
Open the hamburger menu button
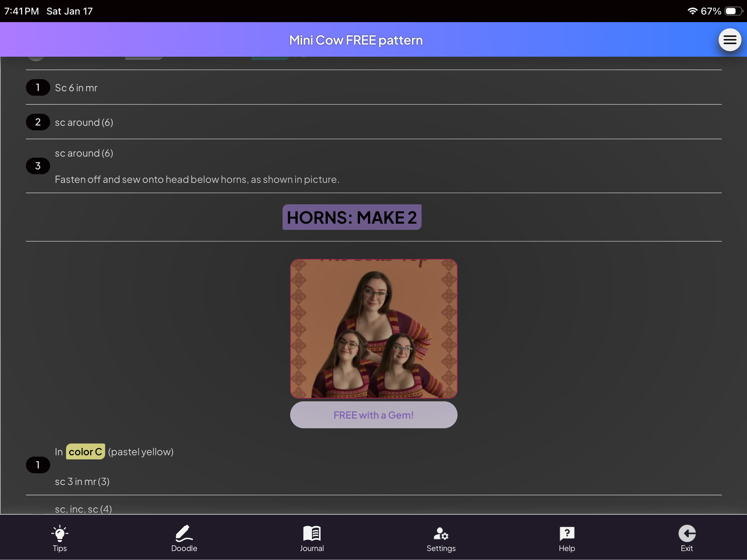click(729, 40)
